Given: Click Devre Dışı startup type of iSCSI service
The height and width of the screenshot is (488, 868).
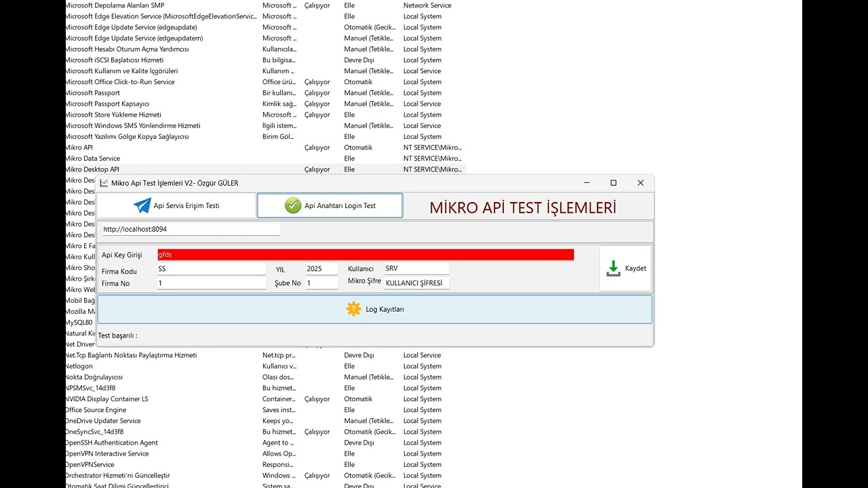Looking at the screenshot, I should tap(359, 60).
